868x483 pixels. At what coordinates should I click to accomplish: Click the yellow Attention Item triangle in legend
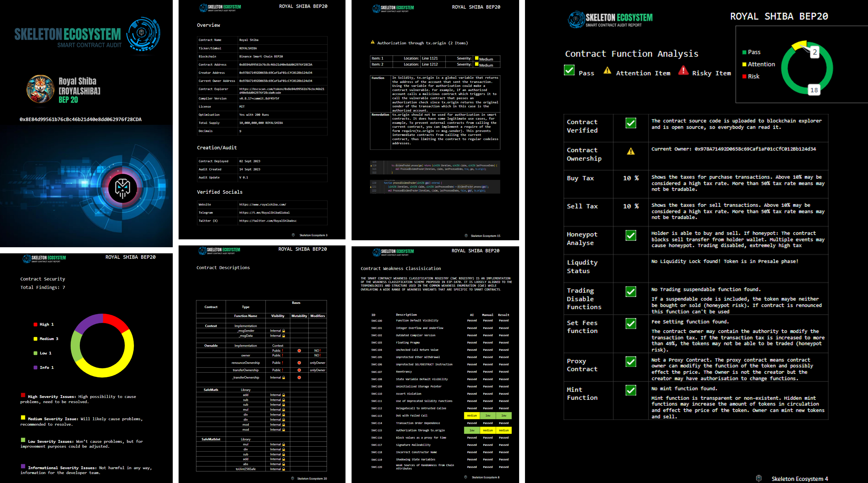click(607, 70)
